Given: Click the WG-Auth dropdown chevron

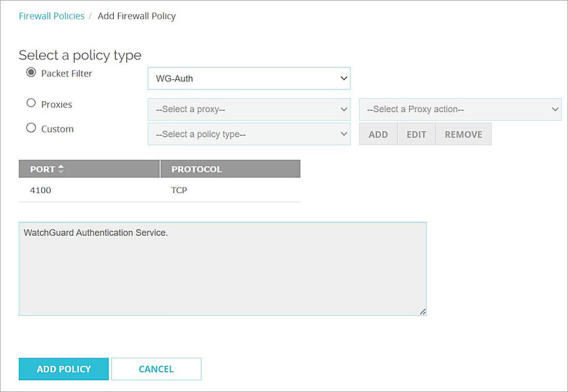Looking at the screenshot, I should pos(343,78).
